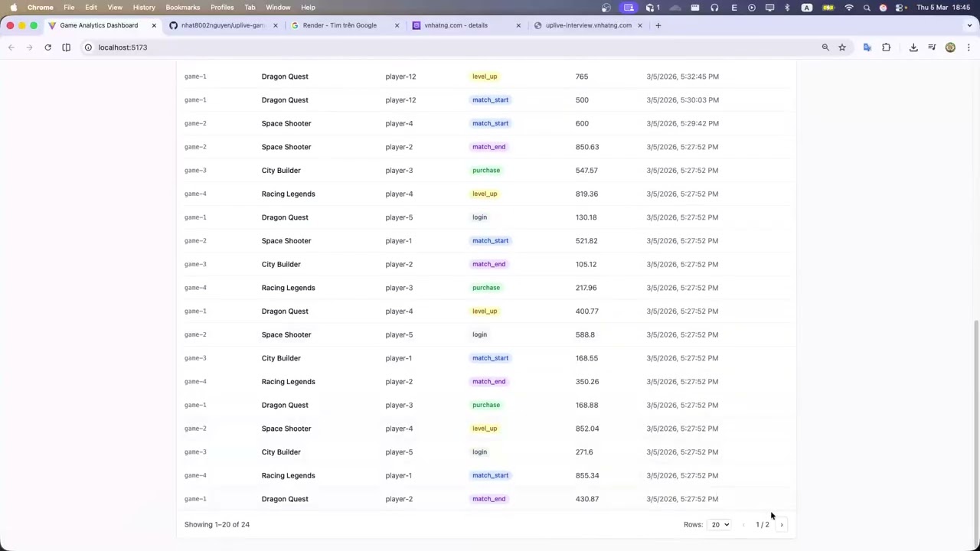This screenshot has height=551, width=980.
Task: Close the Game Analytics Dashboard tab
Action: pyautogui.click(x=154, y=25)
